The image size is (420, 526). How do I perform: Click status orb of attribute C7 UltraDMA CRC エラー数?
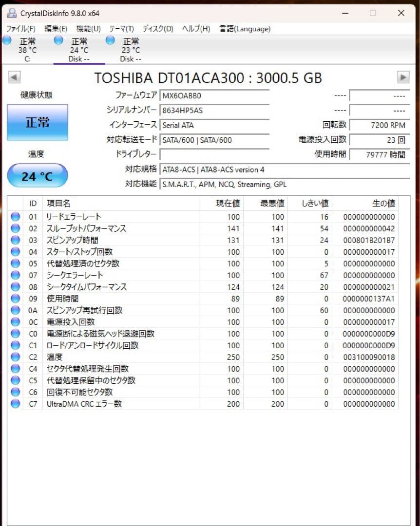pos(16,404)
